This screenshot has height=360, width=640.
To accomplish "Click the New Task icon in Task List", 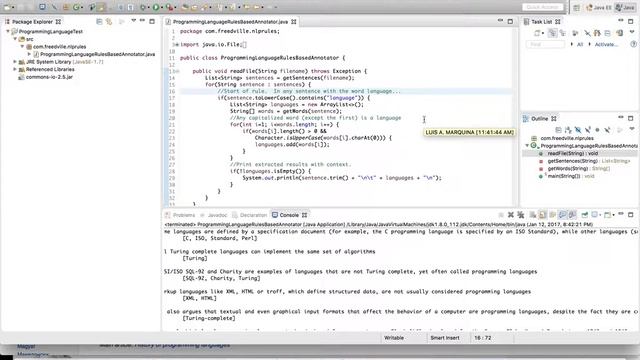I will click(537, 33).
